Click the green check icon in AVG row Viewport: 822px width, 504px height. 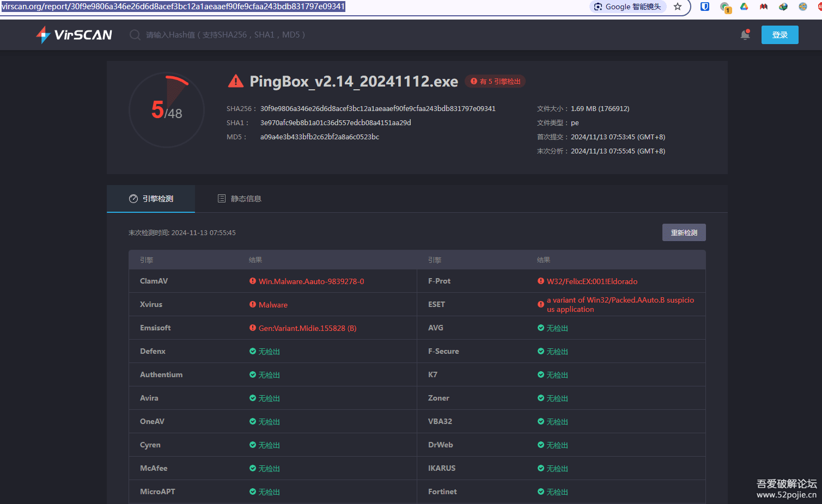coord(541,328)
